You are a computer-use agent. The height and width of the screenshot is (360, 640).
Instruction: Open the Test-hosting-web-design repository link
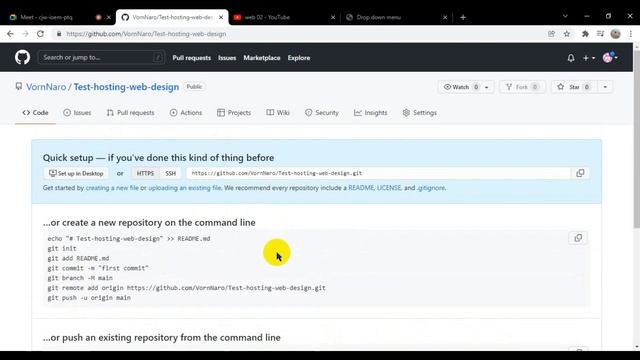point(126,87)
